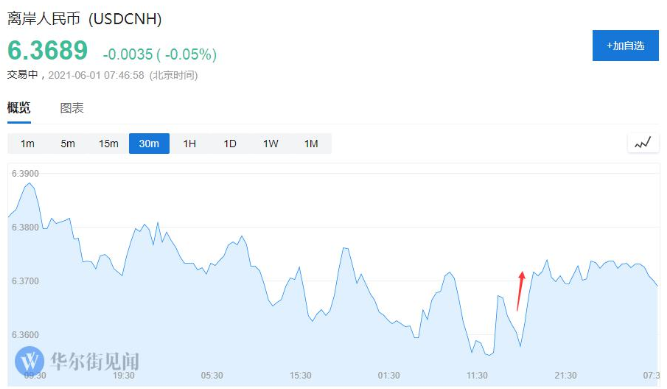Switch chart to 1H interval
This screenshot has height=389, width=667.
190,143
